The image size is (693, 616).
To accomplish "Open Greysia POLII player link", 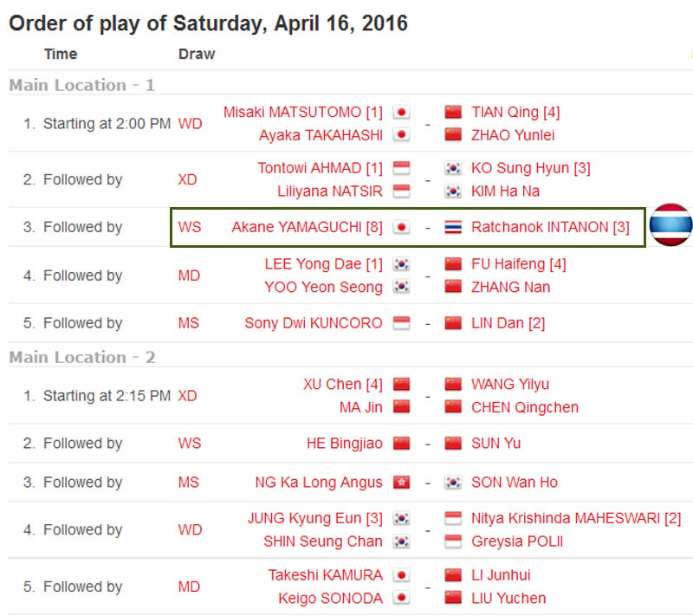I will click(x=517, y=541).
